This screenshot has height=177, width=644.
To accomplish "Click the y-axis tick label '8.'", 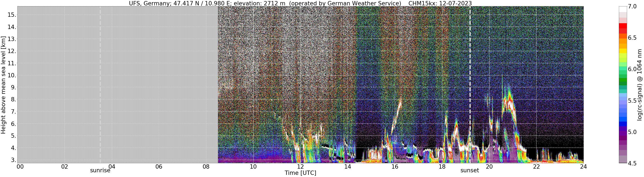I will [14, 100].
